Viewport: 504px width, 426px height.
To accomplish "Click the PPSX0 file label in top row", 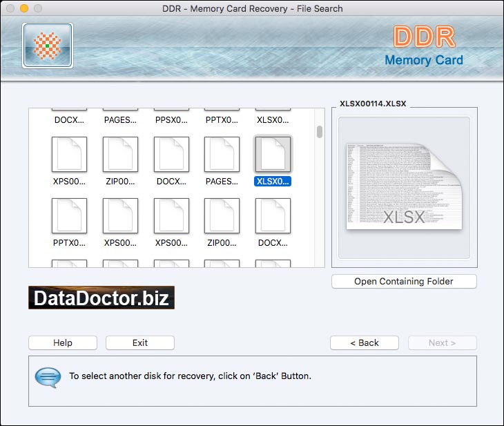I will (x=171, y=119).
